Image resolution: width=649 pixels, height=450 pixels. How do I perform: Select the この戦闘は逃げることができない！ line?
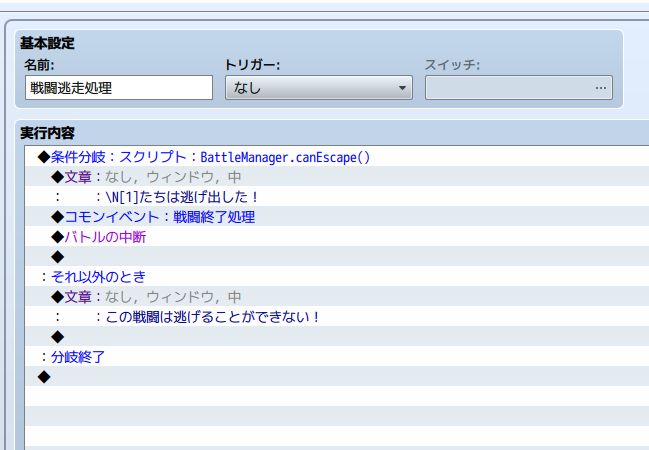(x=337, y=317)
